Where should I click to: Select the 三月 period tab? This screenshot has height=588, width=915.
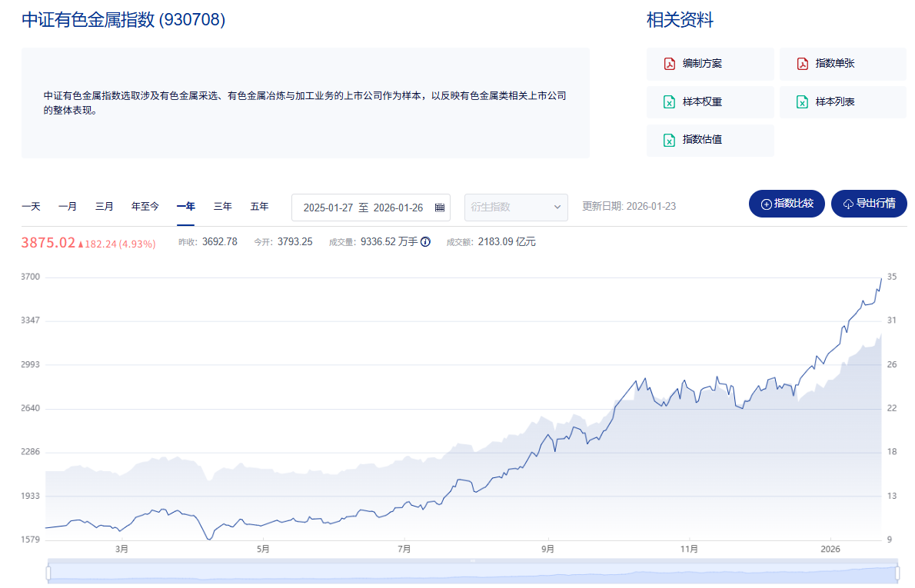tap(105, 206)
